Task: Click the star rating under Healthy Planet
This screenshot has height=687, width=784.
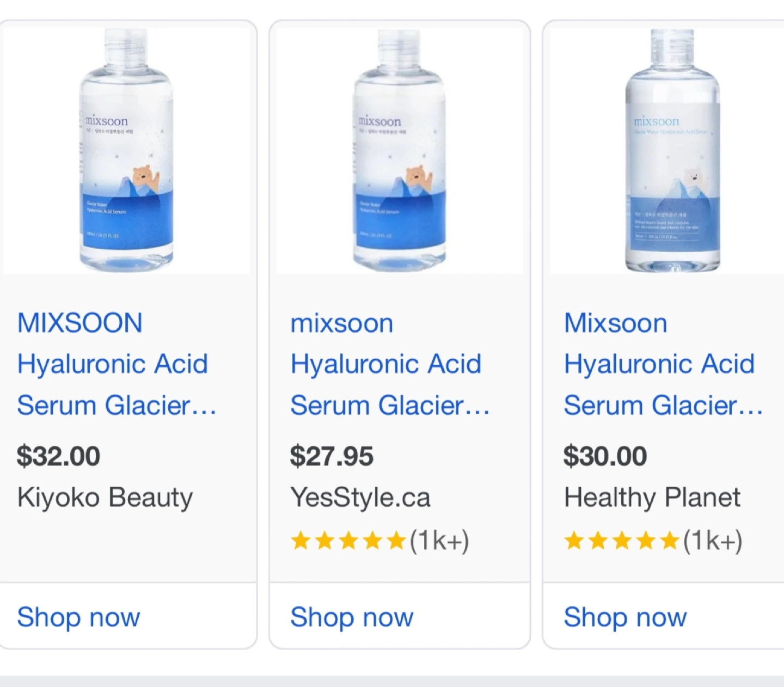Action: tap(622, 541)
